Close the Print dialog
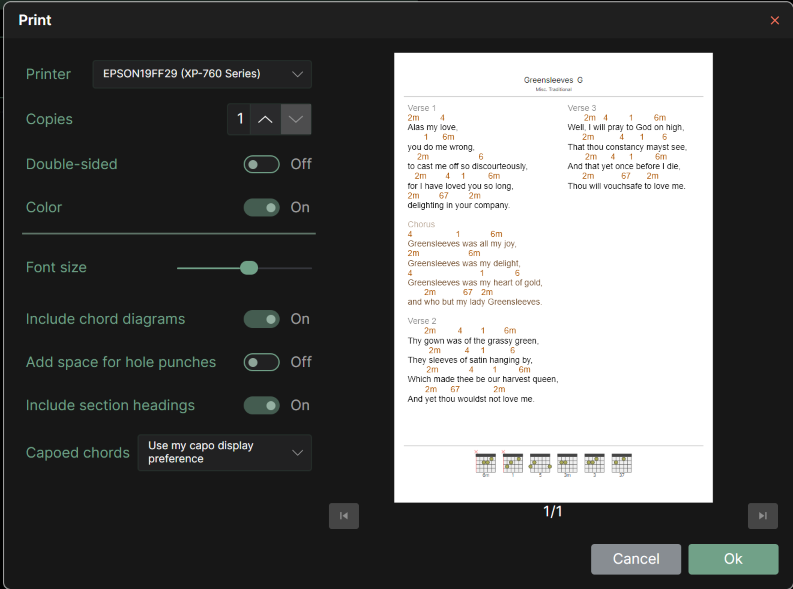 [774, 20]
